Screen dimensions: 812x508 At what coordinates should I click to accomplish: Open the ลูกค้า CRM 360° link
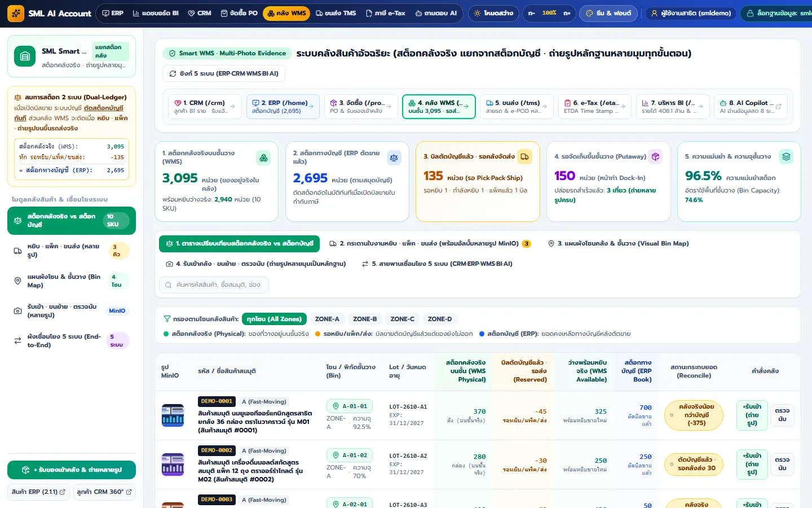point(104,492)
